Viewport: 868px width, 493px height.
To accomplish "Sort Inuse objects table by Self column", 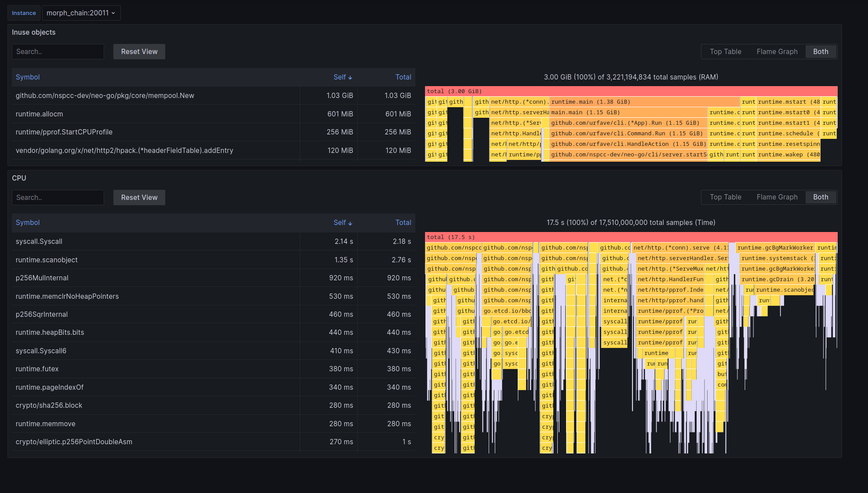I will pyautogui.click(x=343, y=77).
